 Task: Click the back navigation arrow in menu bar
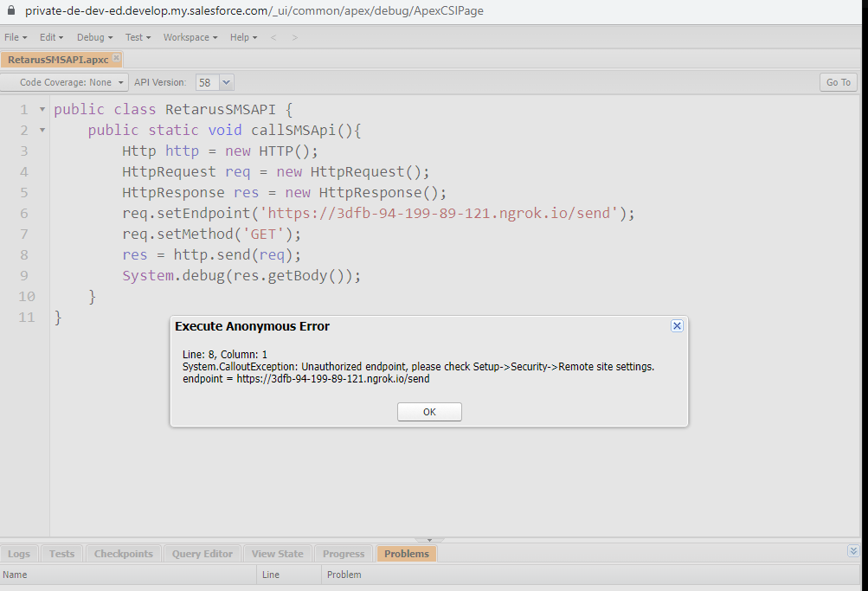(x=274, y=37)
